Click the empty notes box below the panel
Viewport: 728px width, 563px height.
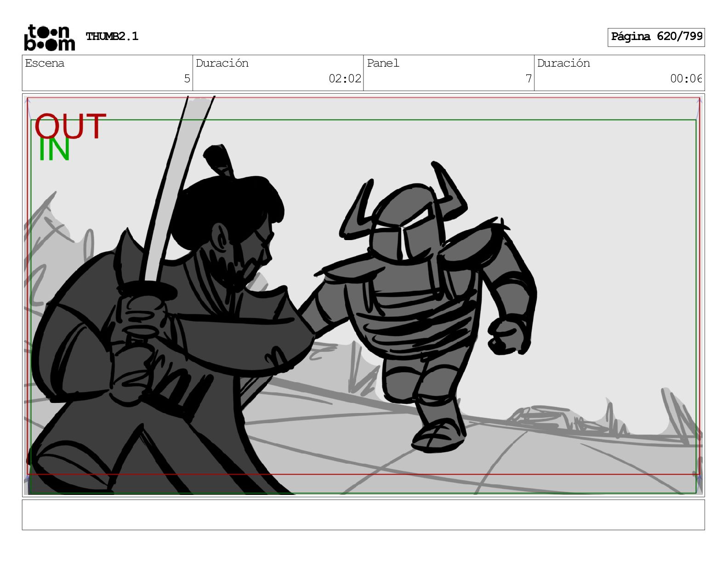[363, 515]
